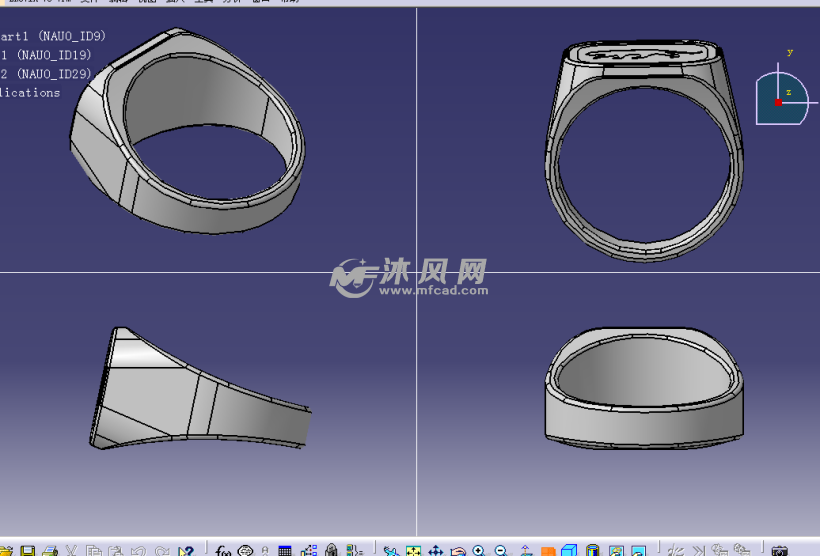Select the 2 (NAUO_ID29) tree node
The height and width of the screenshot is (556, 820).
point(48,74)
